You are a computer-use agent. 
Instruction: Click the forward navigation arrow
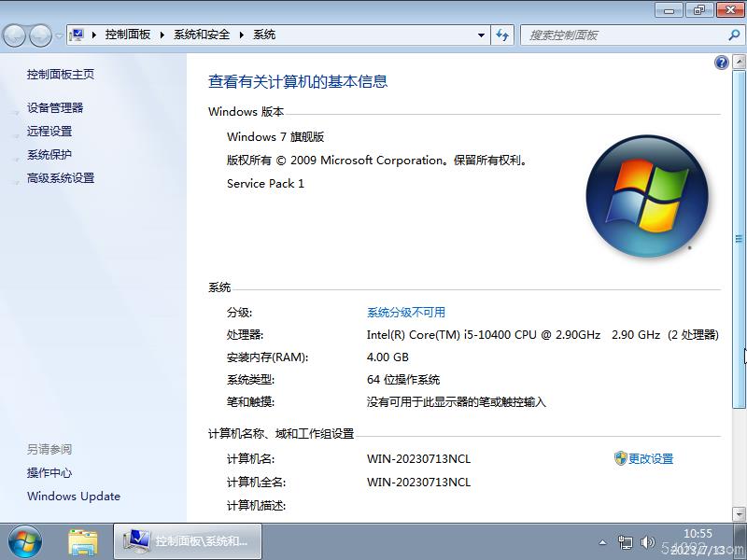click(x=37, y=35)
